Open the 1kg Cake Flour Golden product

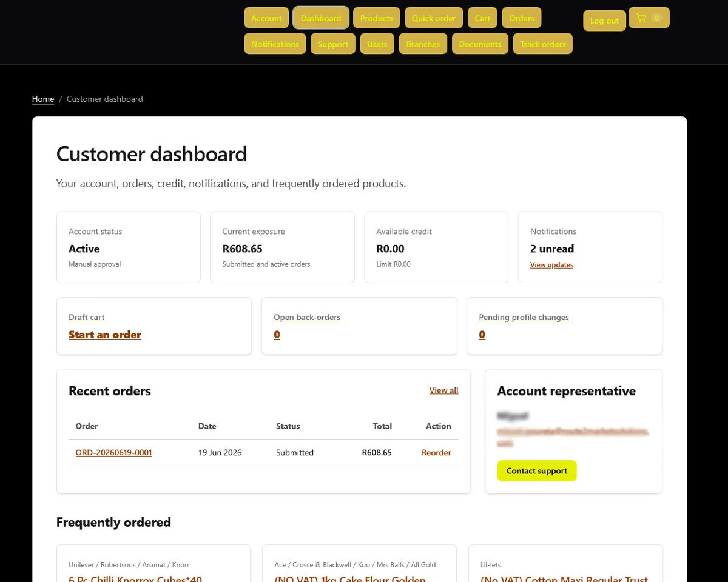click(x=350, y=579)
